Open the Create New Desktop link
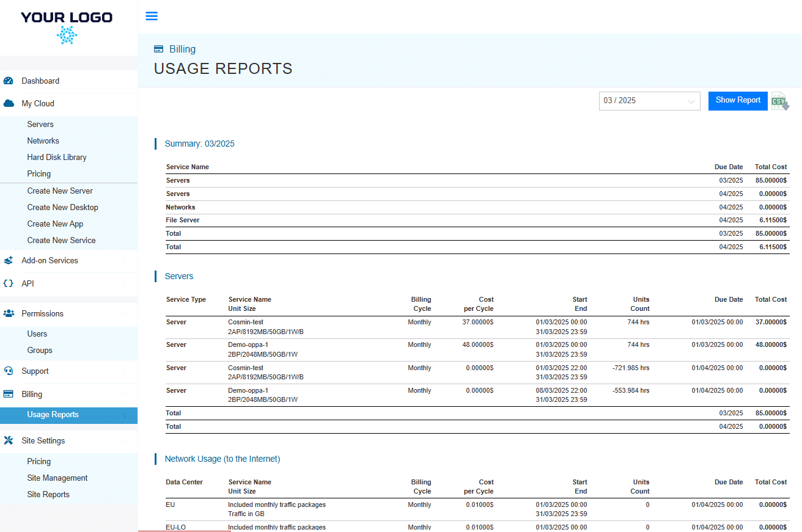This screenshot has height=532, width=802. pos(62,207)
